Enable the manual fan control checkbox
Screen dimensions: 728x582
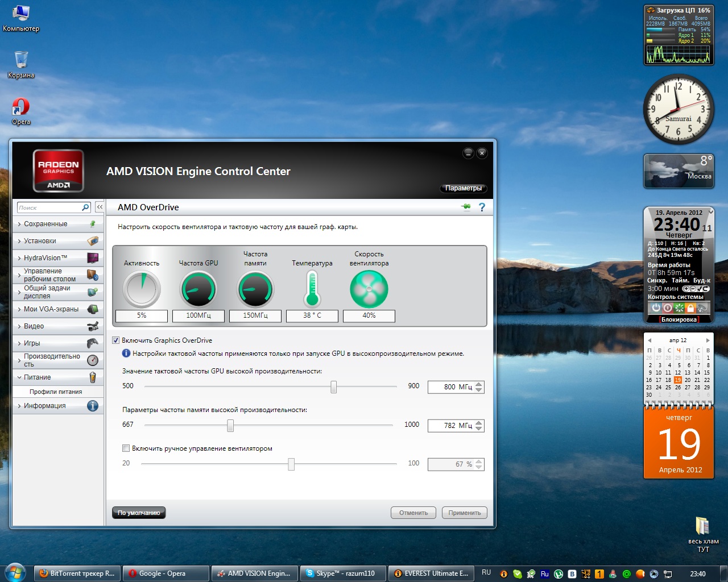[126, 448]
